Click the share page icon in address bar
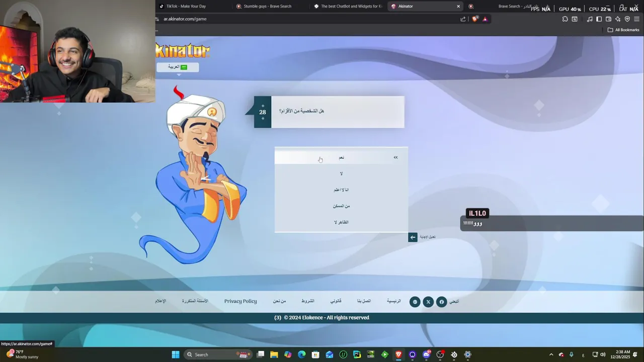This screenshot has width=644, height=362. click(463, 19)
